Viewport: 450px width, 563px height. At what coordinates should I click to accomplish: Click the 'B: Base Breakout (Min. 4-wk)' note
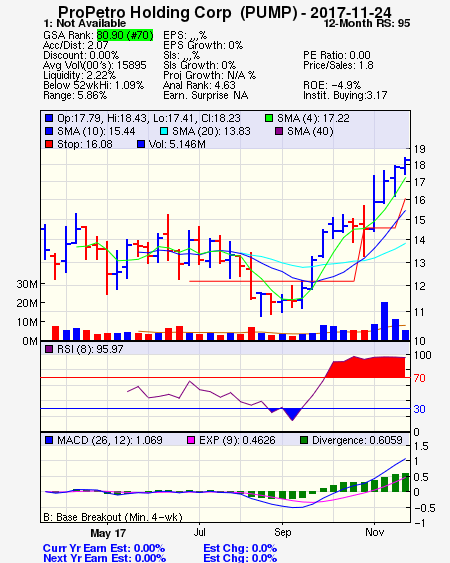(113, 517)
